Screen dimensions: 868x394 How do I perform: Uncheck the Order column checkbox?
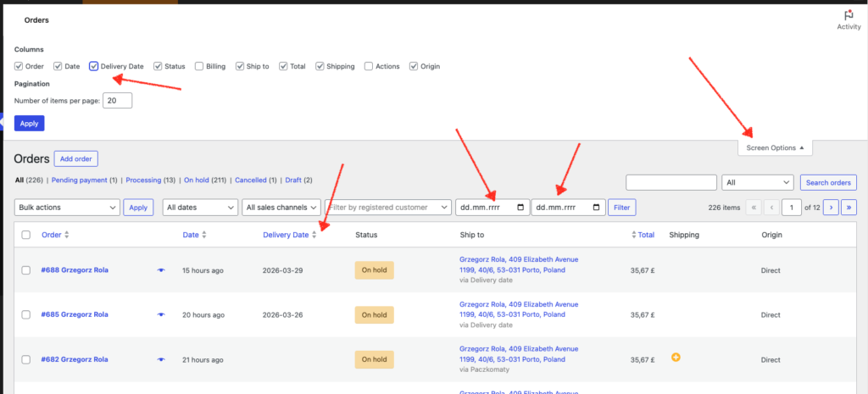tap(19, 66)
